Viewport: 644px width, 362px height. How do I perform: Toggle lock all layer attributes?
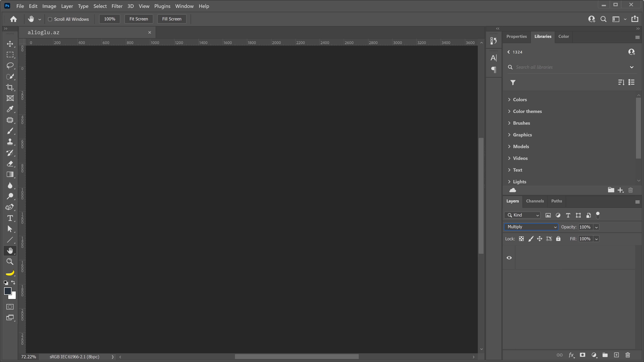[x=558, y=239]
